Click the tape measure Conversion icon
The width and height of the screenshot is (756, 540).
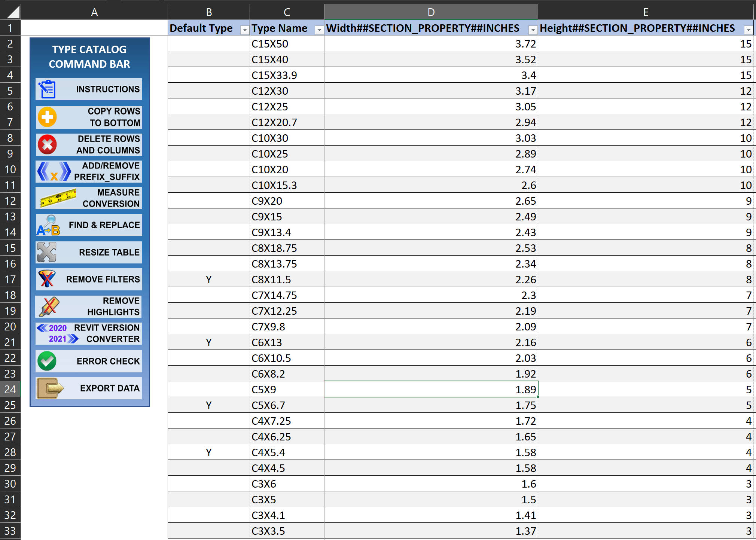pos(58,198)
